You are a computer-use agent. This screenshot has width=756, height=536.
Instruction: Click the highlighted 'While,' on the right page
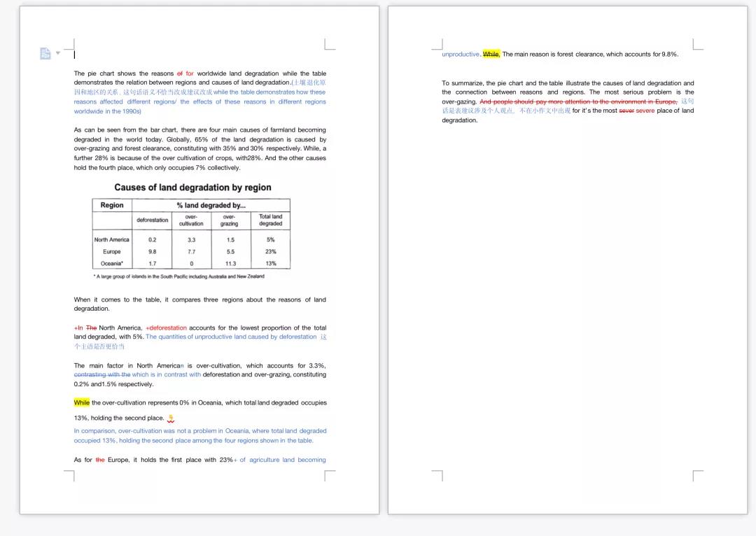point(491,54)
